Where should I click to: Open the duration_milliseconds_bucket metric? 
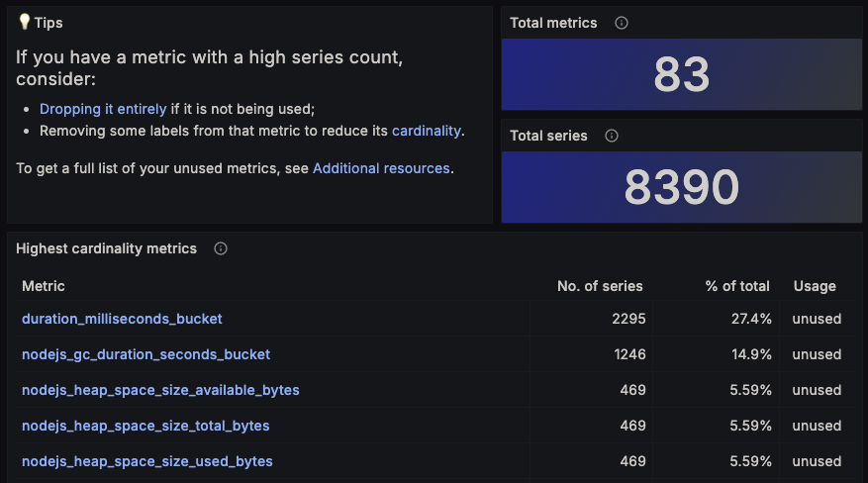(x=122, y=319)
